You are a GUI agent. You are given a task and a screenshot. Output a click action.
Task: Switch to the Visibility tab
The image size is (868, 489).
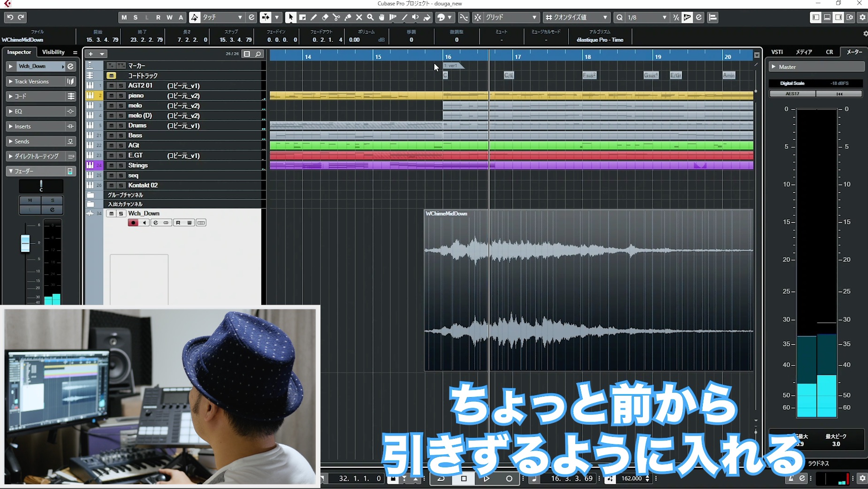pyautogui.click(x=53, y=53)
